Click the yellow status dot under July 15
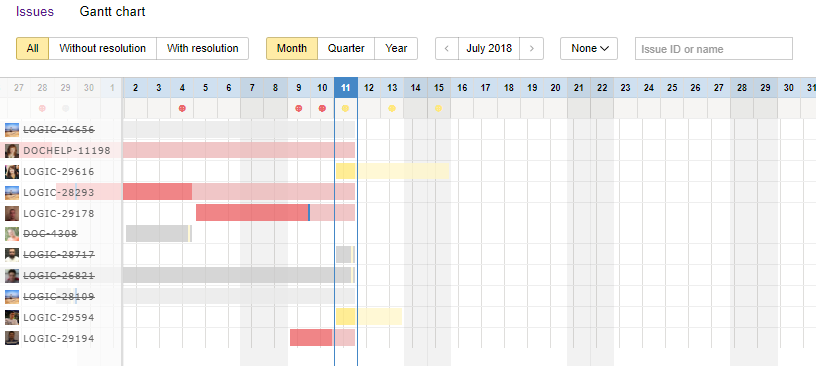 click(x=439, y=108)
